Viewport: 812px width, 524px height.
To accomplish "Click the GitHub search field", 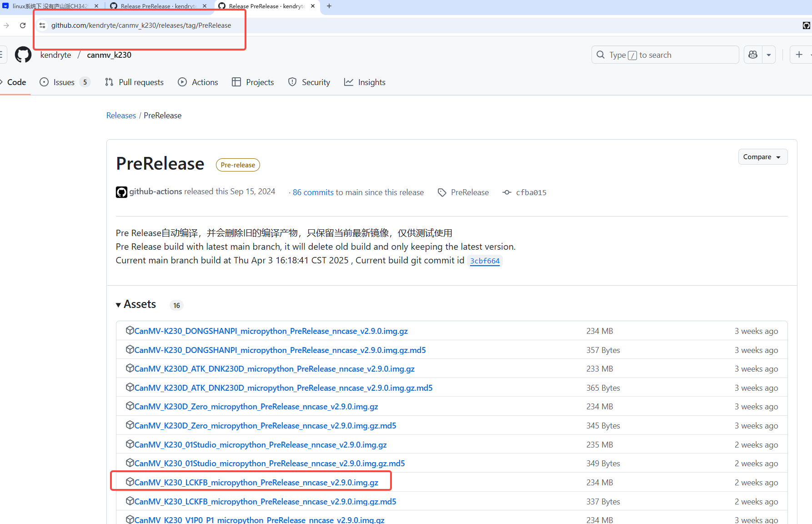I will (665, 55).
